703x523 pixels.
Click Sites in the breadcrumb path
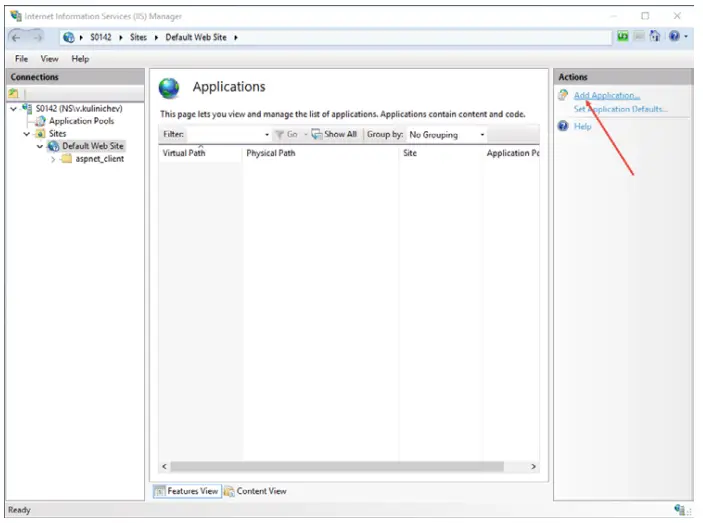pyautogui.click(x=138, y=38)
